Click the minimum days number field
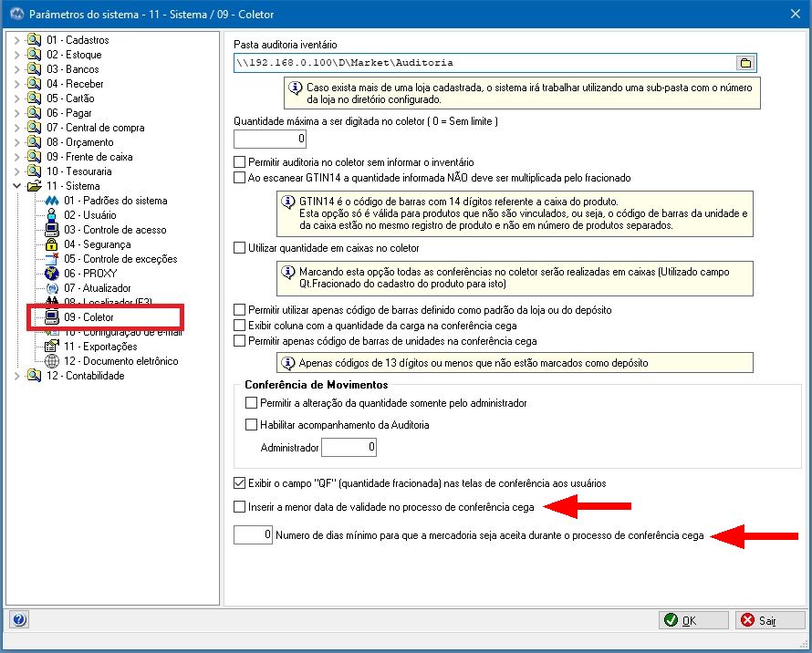Screen dimensions: 812x653 (x=253, y=535)
